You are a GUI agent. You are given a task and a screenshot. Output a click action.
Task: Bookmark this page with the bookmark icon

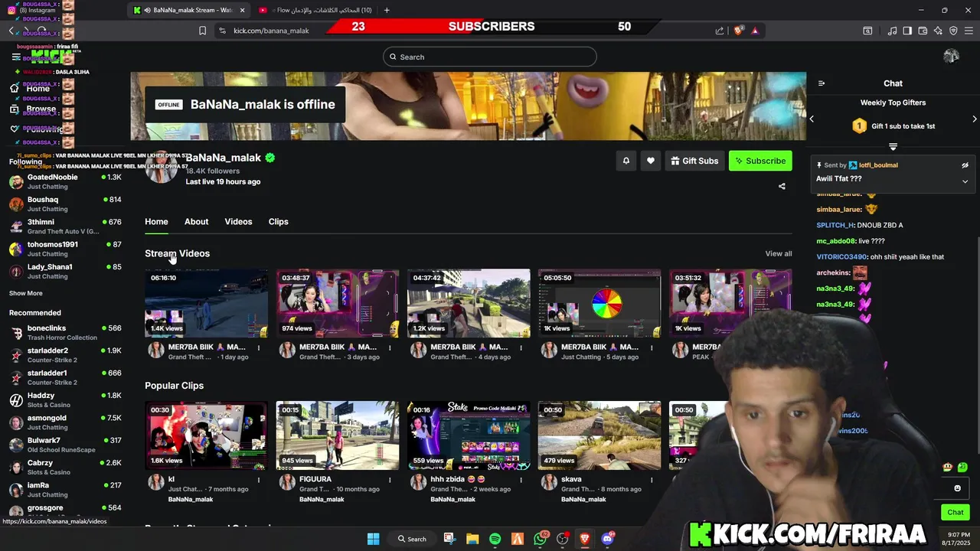(x=202, y=31)
